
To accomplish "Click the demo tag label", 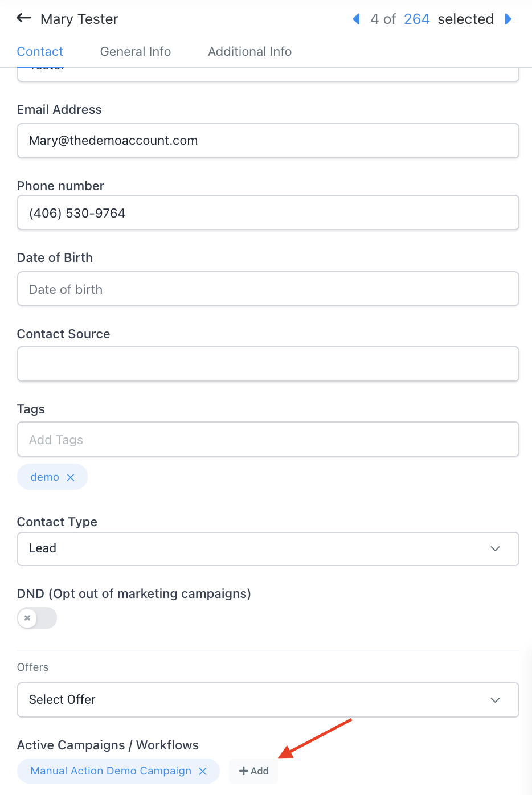I will (x=44, y=477).
